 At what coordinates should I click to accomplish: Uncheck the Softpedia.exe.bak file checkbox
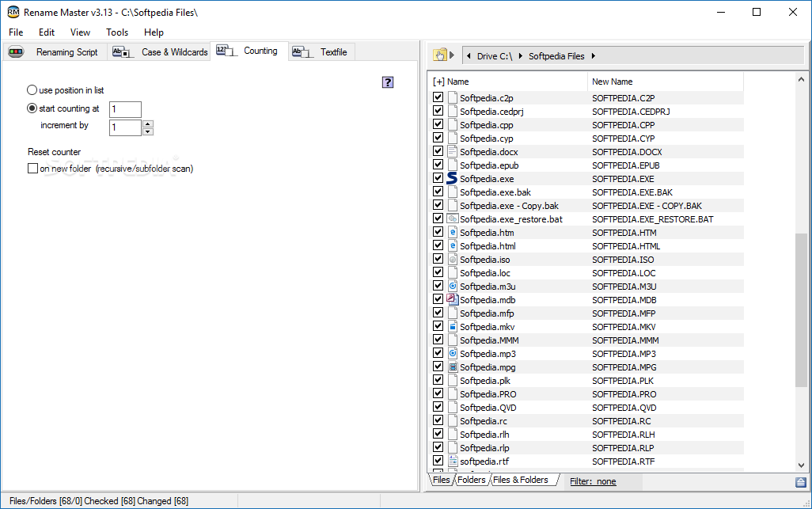pyautogui.click(x=438, y=192)
